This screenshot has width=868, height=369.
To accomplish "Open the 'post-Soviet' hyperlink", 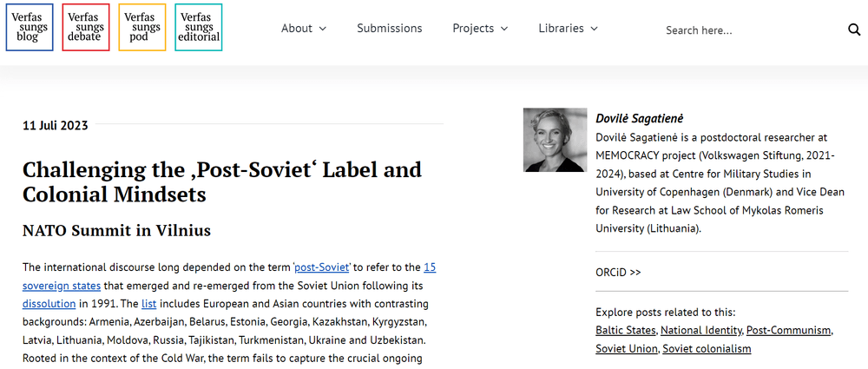I will pyautogui.click(x=322, y=267).
